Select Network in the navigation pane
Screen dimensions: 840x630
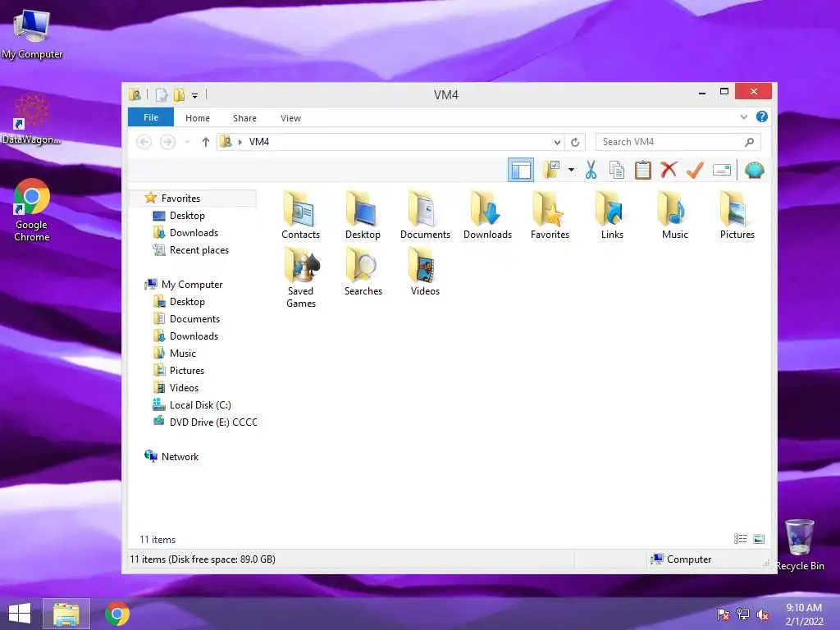pyautogui.click(x=180, y=456)
